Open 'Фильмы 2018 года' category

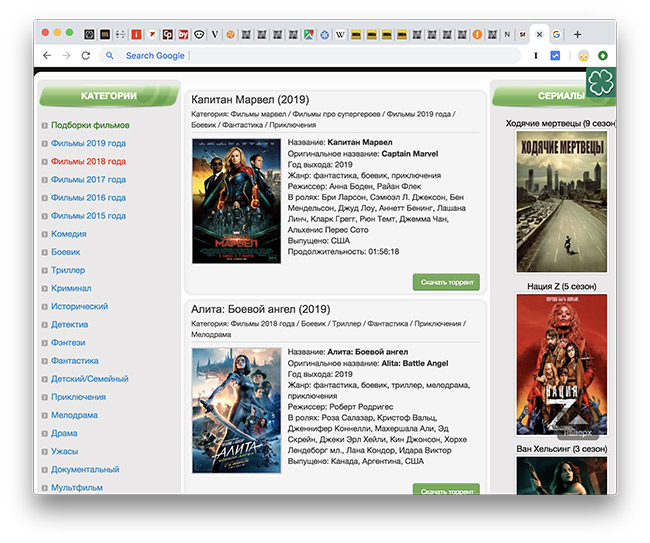click(x=88, y=162)
